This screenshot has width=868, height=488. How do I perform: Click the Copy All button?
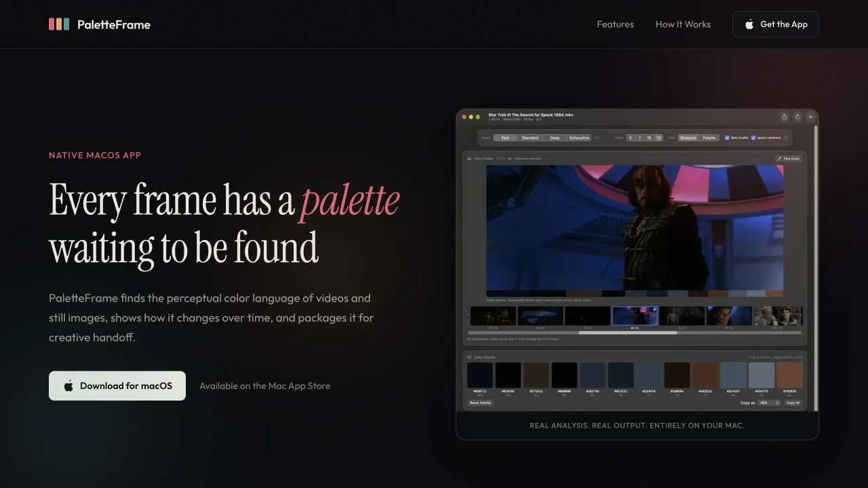point(793,403)
